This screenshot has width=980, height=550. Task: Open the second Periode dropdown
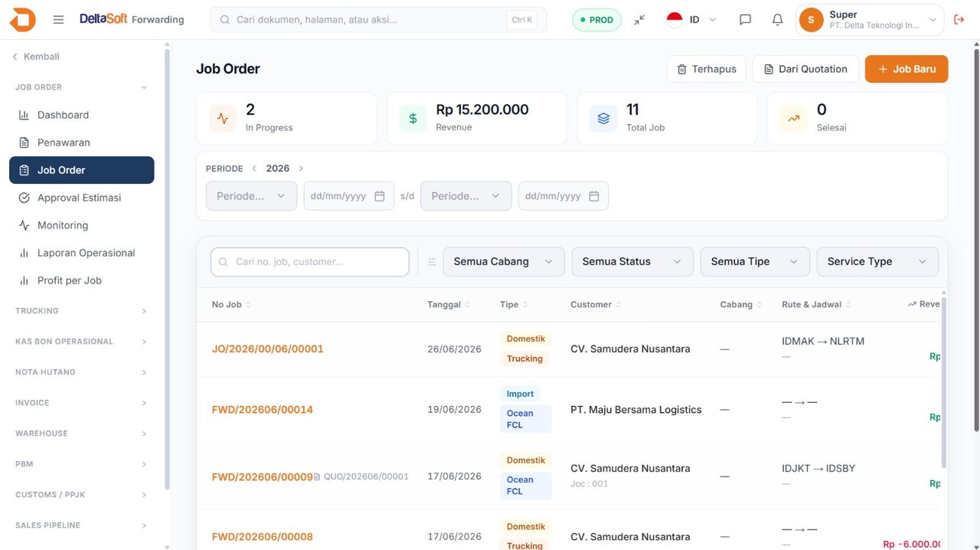465,196
